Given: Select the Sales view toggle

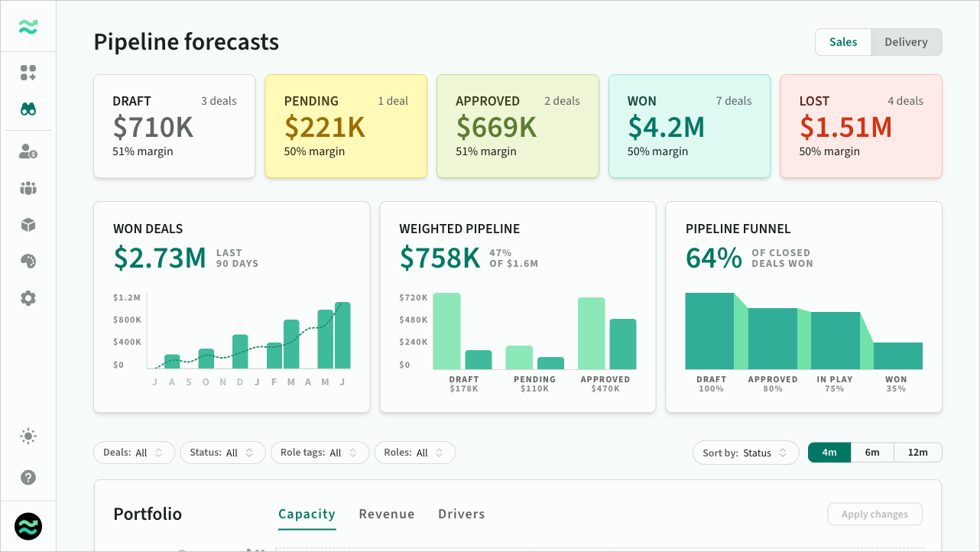Looking at the screenshot, I should (x=843, y=42).
